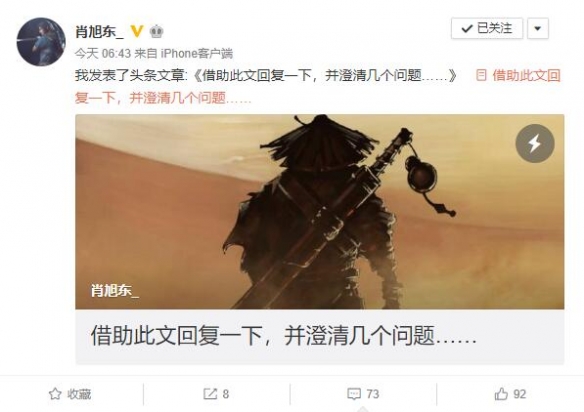Toggle the 已关注 following button
The image size is (584, 412).
pos(487,28)
